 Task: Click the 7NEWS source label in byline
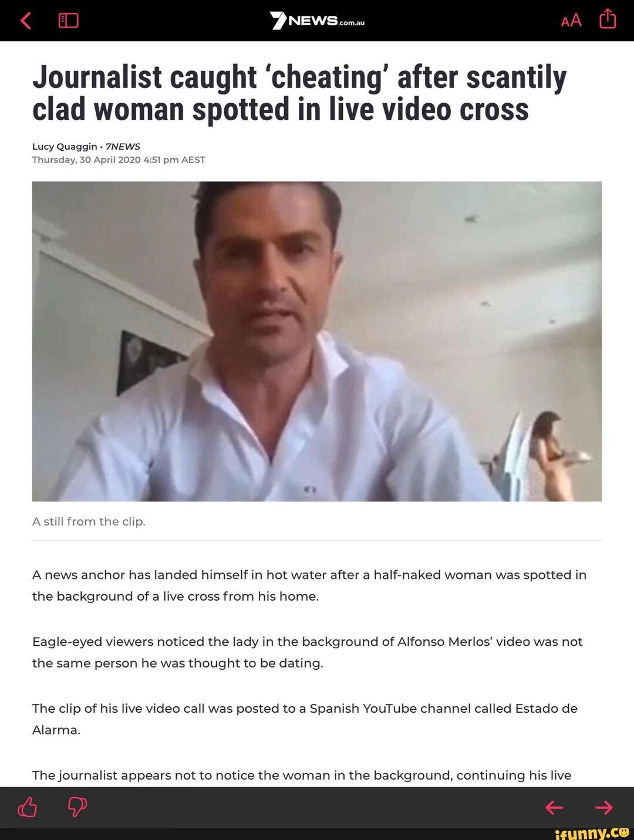pos(123,146)
